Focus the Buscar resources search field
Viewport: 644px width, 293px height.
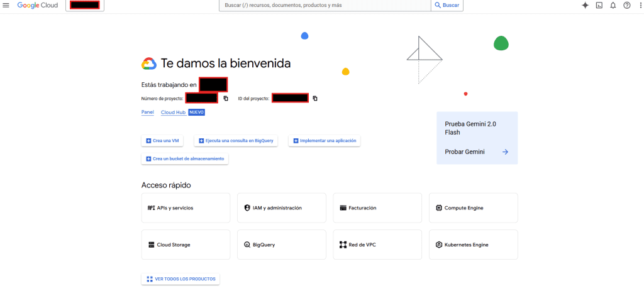[x=325, y=5]
